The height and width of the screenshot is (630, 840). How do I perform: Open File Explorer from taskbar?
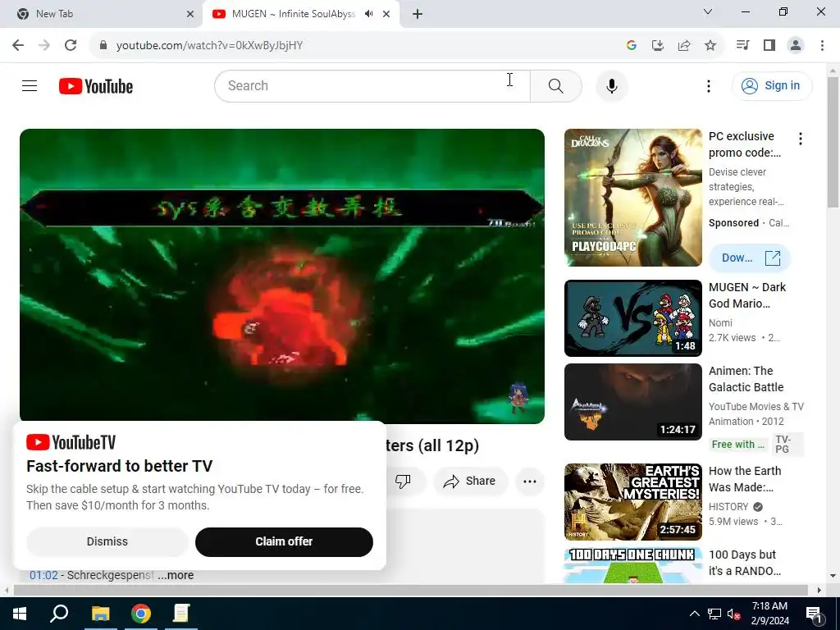pyautogui.click(x=100, y=614)
